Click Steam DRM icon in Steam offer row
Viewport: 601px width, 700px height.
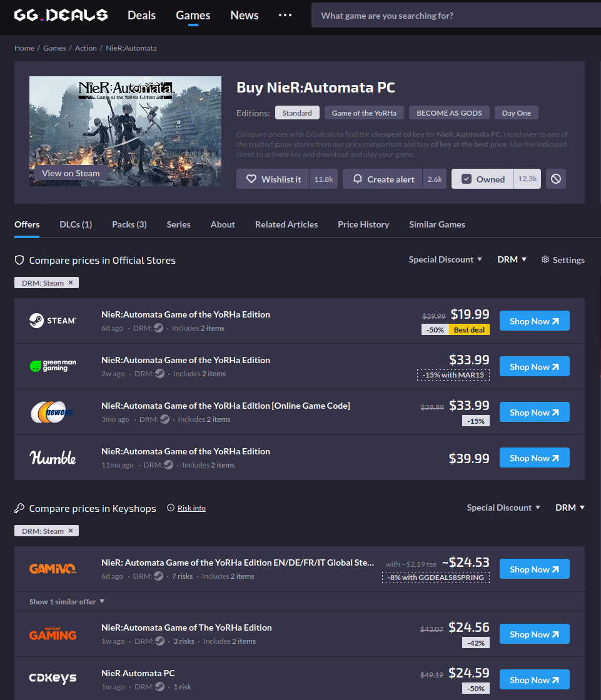158,328
